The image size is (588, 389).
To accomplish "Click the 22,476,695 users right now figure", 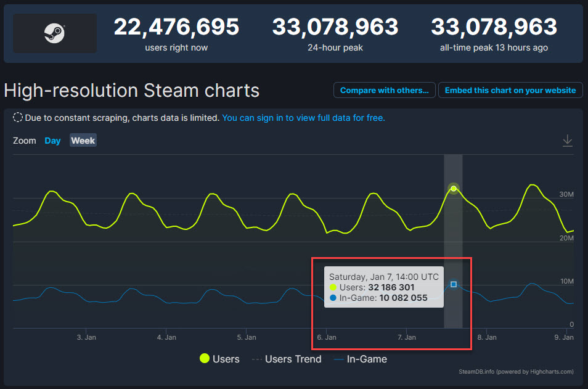I will pos(176,27).
